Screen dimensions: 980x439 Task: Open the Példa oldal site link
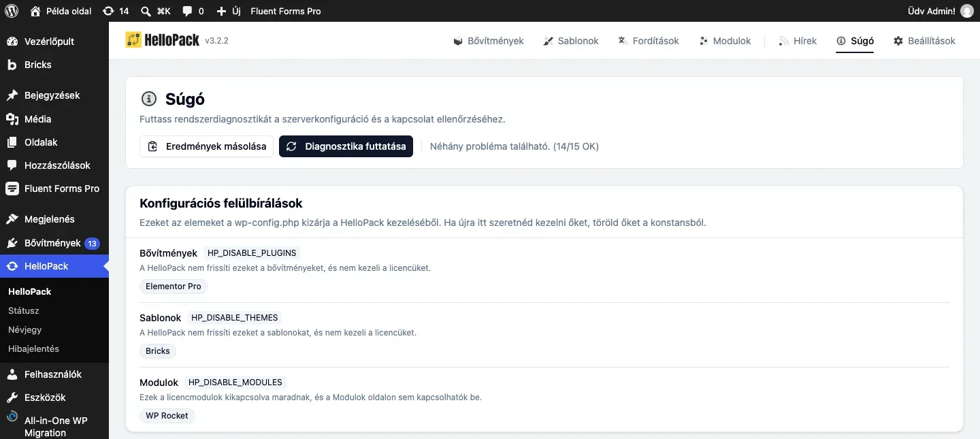pos(61,11)
